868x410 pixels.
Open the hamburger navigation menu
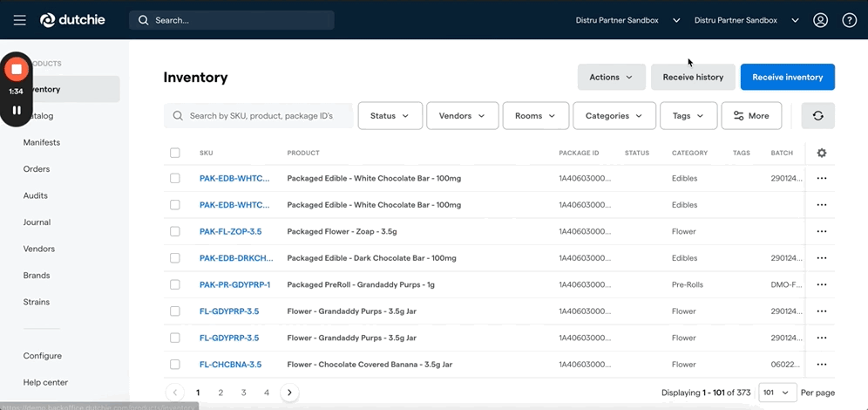(x=20, y=21)
